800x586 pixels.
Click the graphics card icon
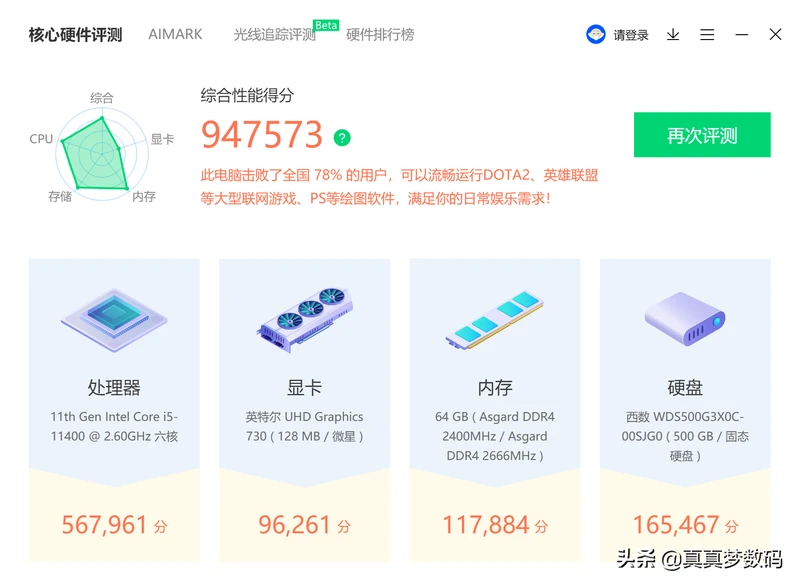[305, 320]
